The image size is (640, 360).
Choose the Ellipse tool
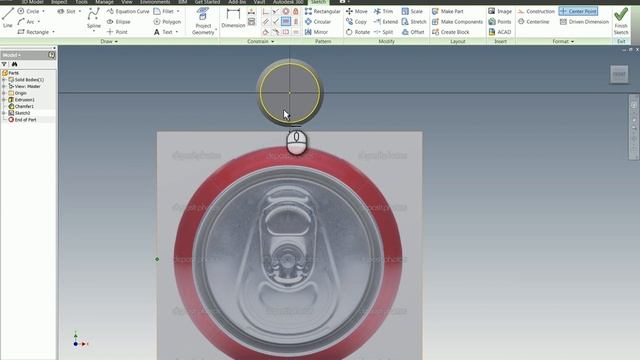pyautogui.click(x=118, y=22)
